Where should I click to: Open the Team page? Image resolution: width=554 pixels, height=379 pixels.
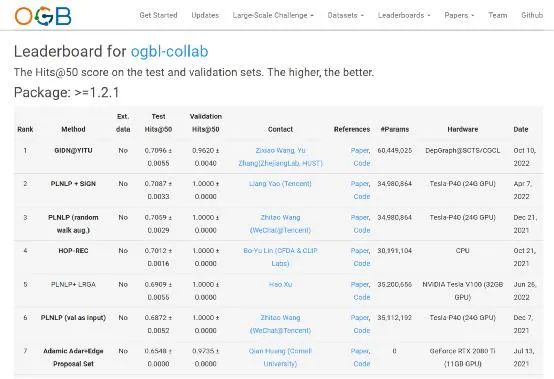pos(497,15)
